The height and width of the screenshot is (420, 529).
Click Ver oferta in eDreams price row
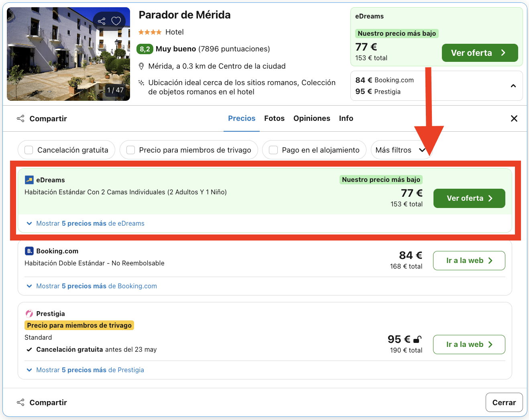pos(469,198)
